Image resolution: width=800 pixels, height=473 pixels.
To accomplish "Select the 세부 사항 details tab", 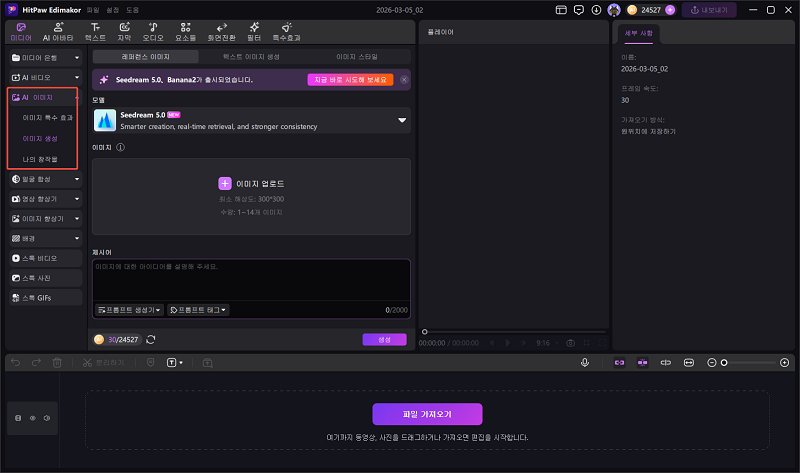I will click(x=639, y=33).
